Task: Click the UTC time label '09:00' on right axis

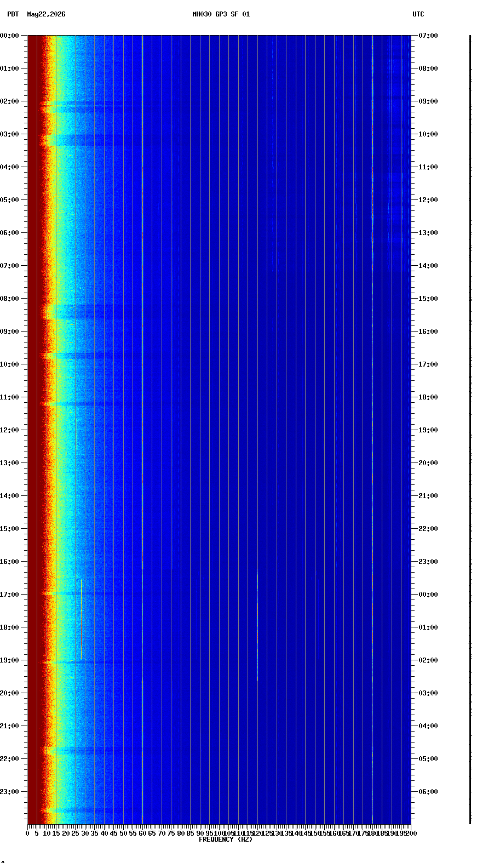Action: pos(428,101)
